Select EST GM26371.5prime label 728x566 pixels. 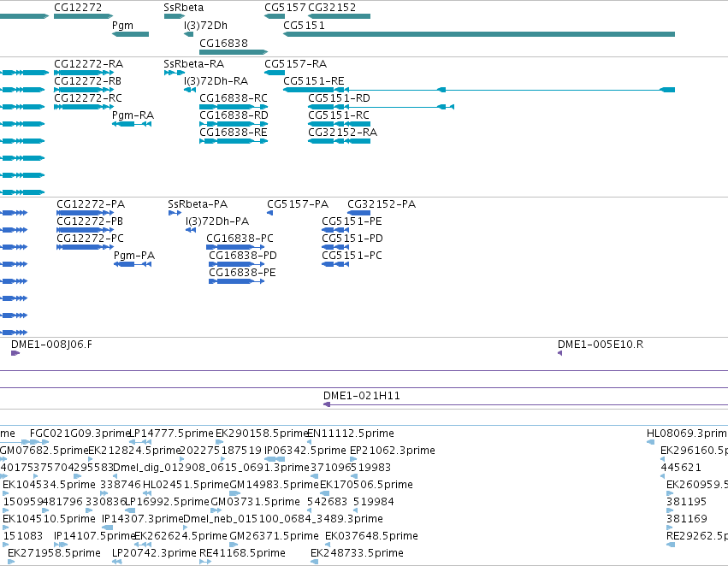click(x=274, y=536)
